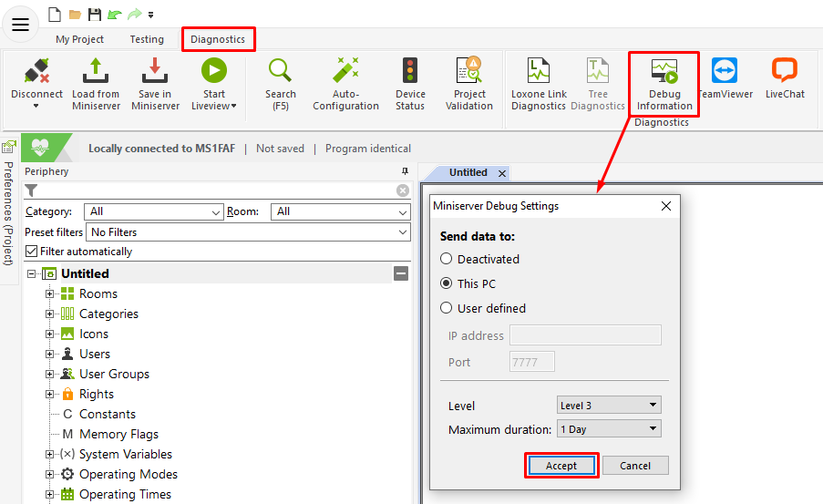The width and height of the screenshot is (823, 504).
Task: Select the Deactivated radio option
Action: pyautogui.click(x=447, y=260)
